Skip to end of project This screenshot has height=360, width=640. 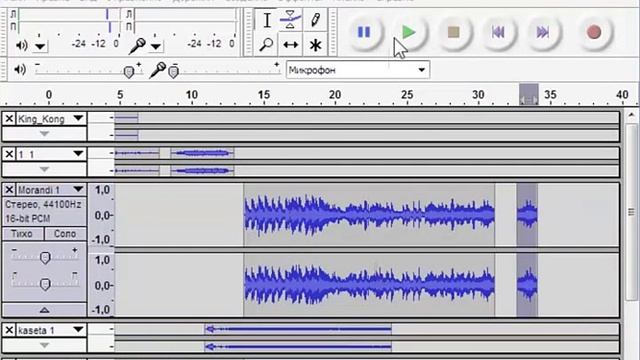point(542,32)
